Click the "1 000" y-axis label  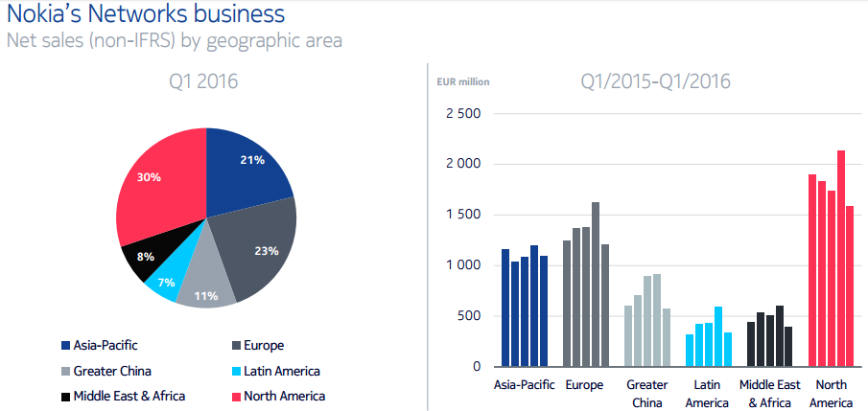point(464,265)
